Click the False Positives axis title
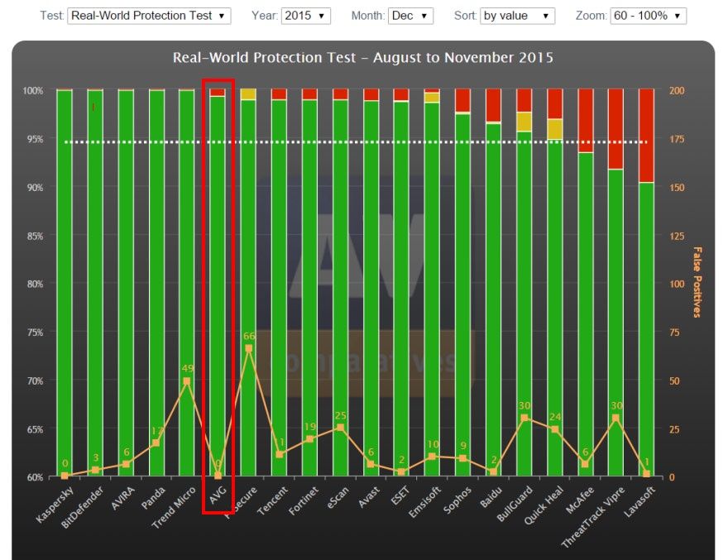The height and width of the screenshot is (560, 728). [697, 282]
